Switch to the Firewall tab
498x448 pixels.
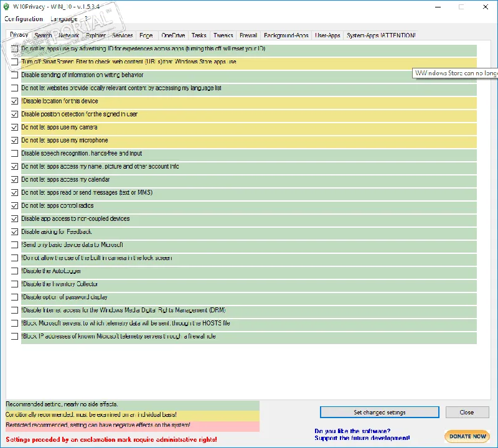[x=248, y=35]
